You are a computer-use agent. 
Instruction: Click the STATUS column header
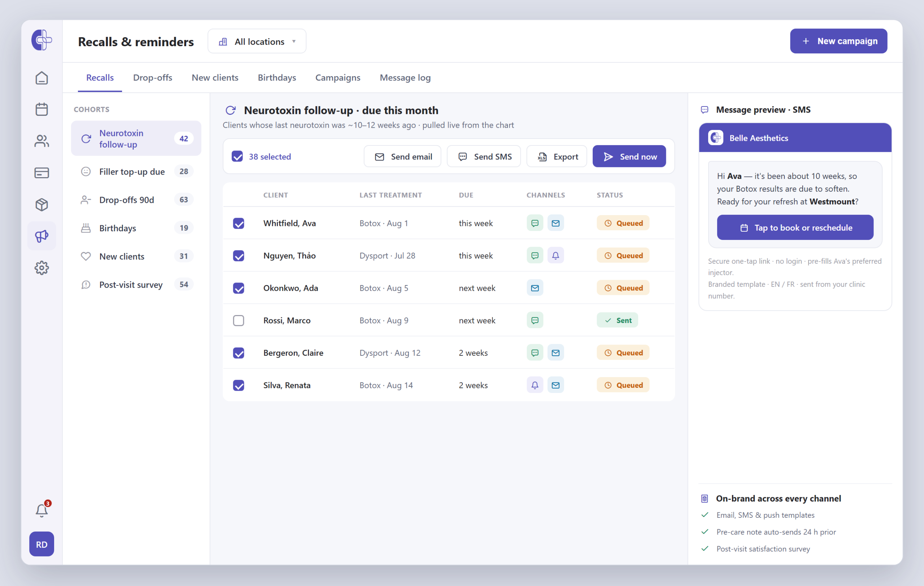tap(609, 195)
